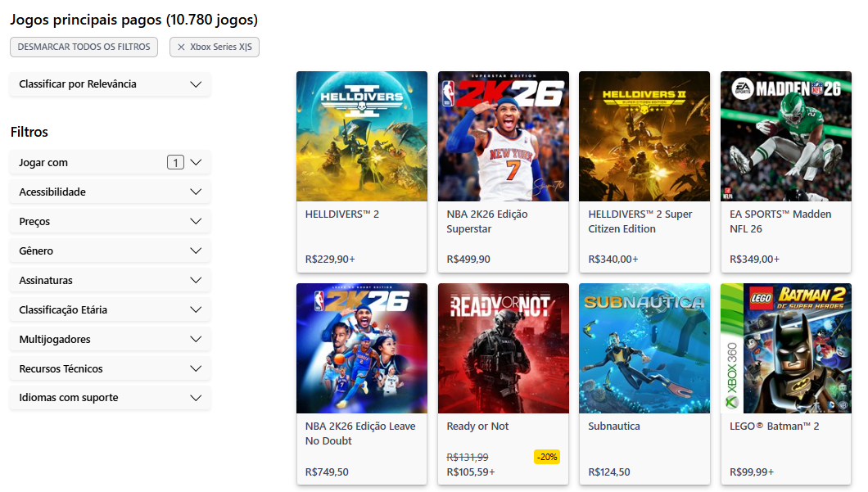Click the R$749,50 price
This screenshot has height=492, width=868.
pyautogui.click(x=328, y=472)
